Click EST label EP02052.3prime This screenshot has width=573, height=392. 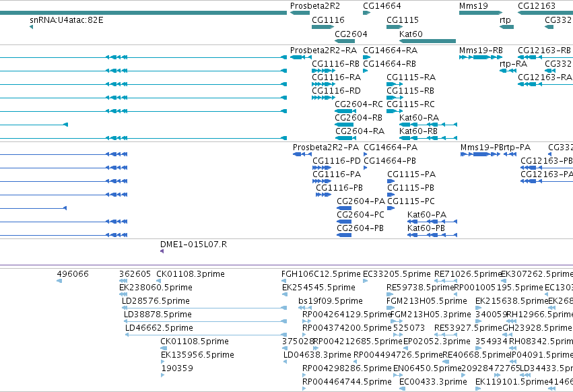point(437,341)
